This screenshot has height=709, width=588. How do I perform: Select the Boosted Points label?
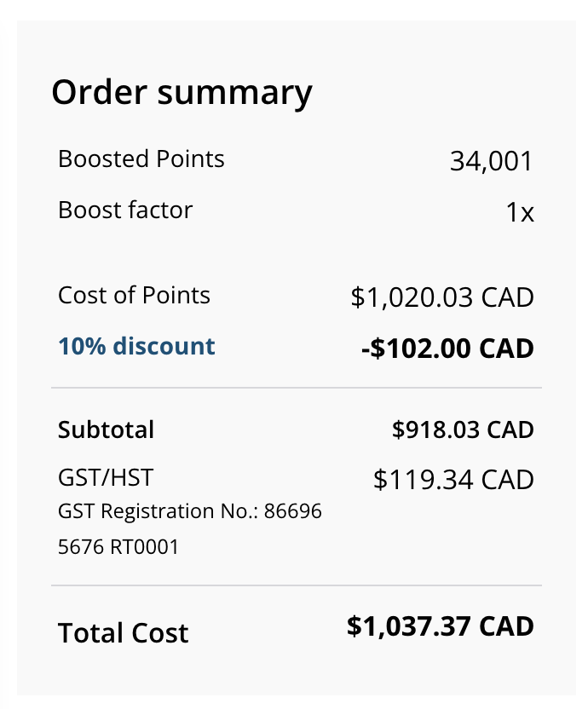click(x=141, y=159)
